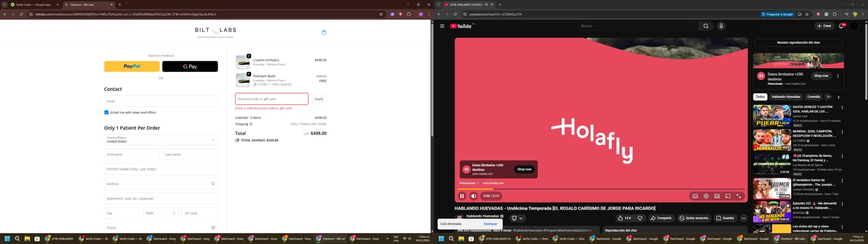
Task: Select the Hablando Huevadas filter chip
Action: coord(786,97)
